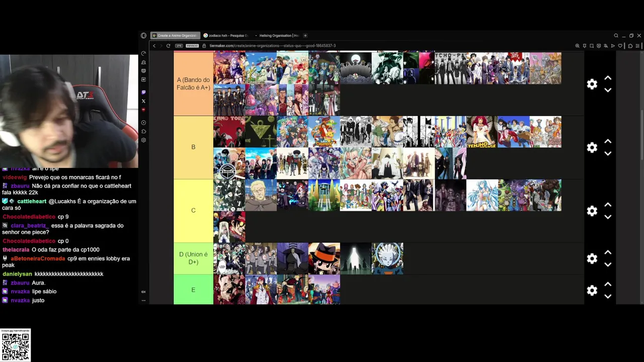Click chat username clara_beatriz_

coord(30,226)
